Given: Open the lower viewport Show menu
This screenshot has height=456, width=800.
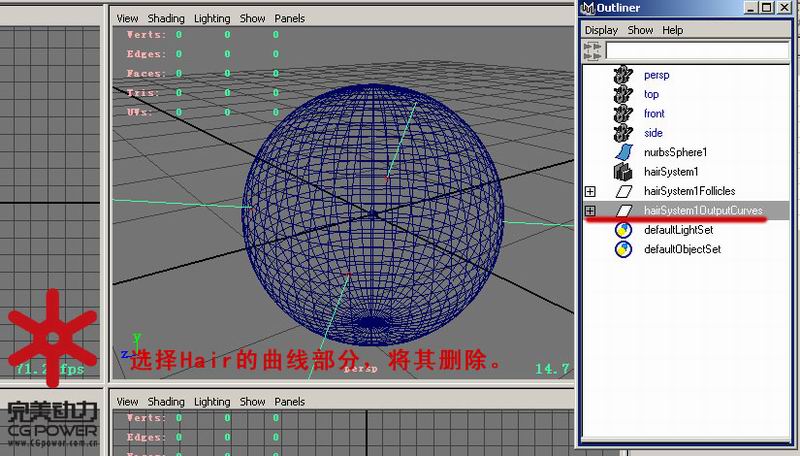Looking at the screenshot, I should point(252,402).
